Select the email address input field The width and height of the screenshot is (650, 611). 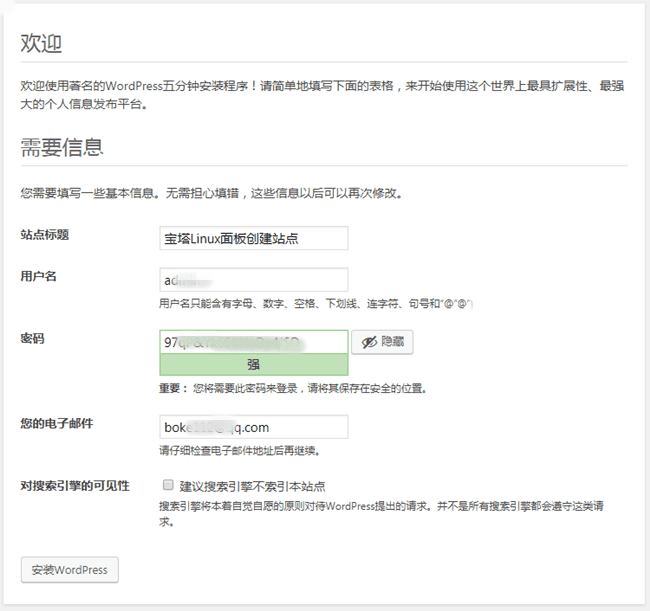[254, 427]
